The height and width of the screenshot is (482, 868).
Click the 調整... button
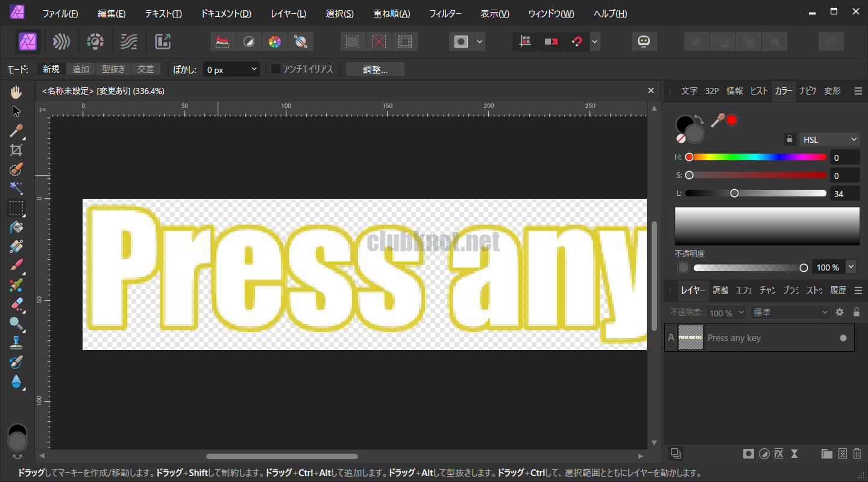coord(375,69)
